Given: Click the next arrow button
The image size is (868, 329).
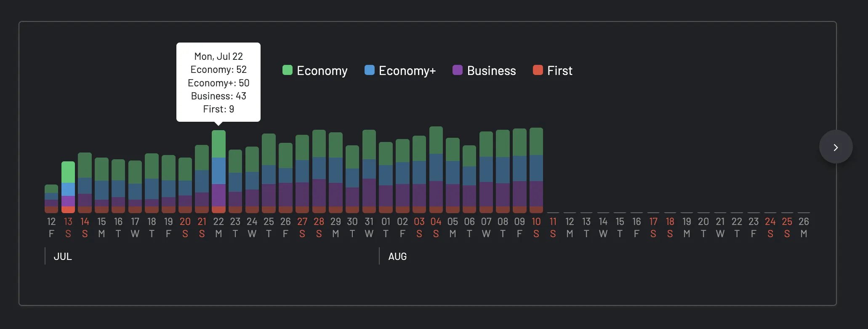Looking at the screenshot, I should click(x=836, y=147).
